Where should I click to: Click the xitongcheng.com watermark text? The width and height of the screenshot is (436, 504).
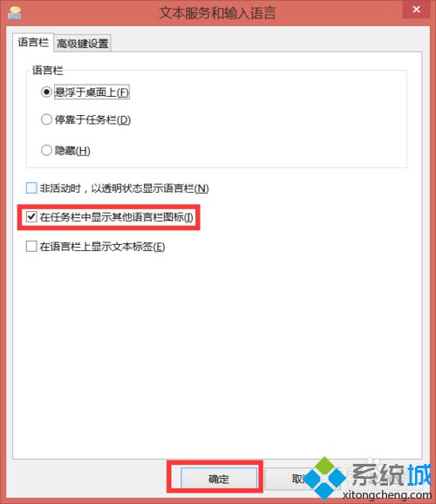point(387,494)
